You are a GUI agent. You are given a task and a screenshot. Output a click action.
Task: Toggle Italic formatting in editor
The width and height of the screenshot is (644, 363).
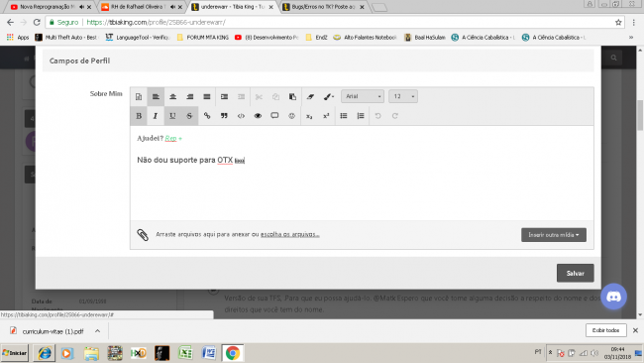coord(156,116)
